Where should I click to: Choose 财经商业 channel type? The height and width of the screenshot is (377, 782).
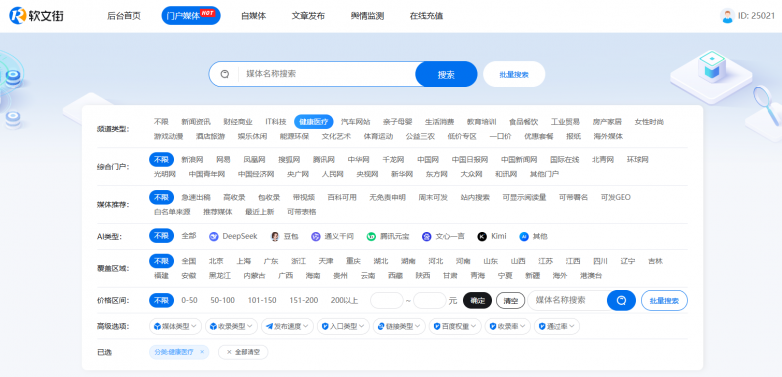pos(238,122)
